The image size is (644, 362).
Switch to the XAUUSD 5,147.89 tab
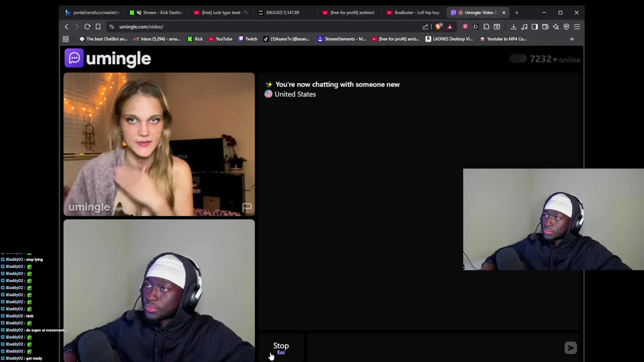286,13
